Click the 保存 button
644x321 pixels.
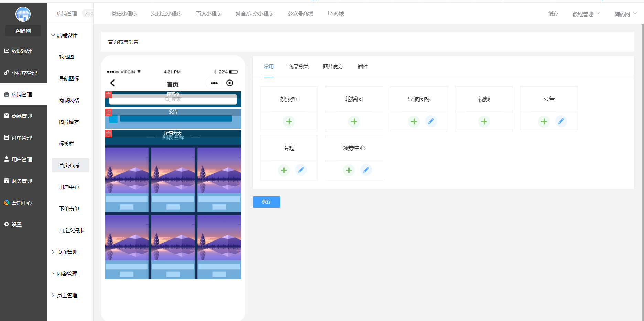point(266,202)
